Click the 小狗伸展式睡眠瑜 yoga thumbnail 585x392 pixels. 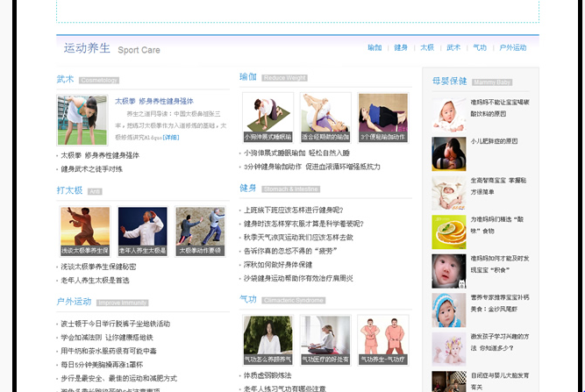(x=268, y=118)
